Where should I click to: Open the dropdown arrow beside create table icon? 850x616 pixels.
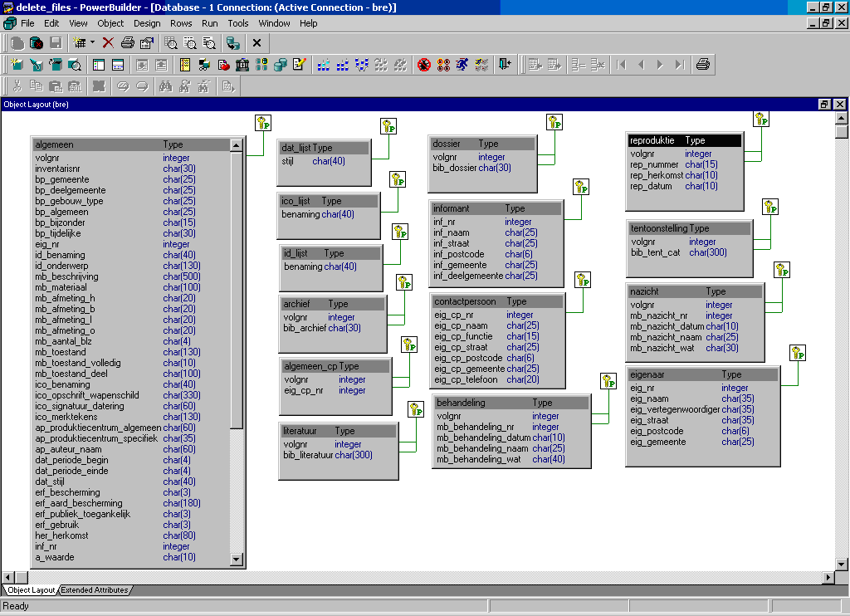[92, 42]
